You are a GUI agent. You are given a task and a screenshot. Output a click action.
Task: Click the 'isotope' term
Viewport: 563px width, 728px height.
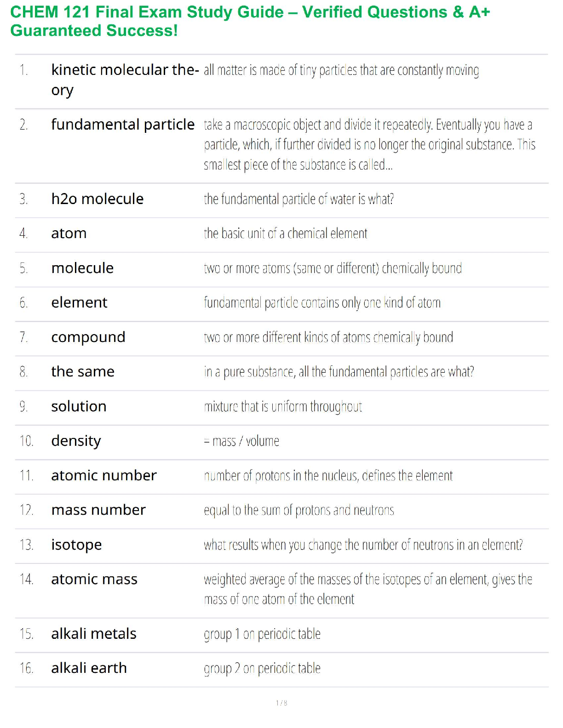tap(76, 545)
